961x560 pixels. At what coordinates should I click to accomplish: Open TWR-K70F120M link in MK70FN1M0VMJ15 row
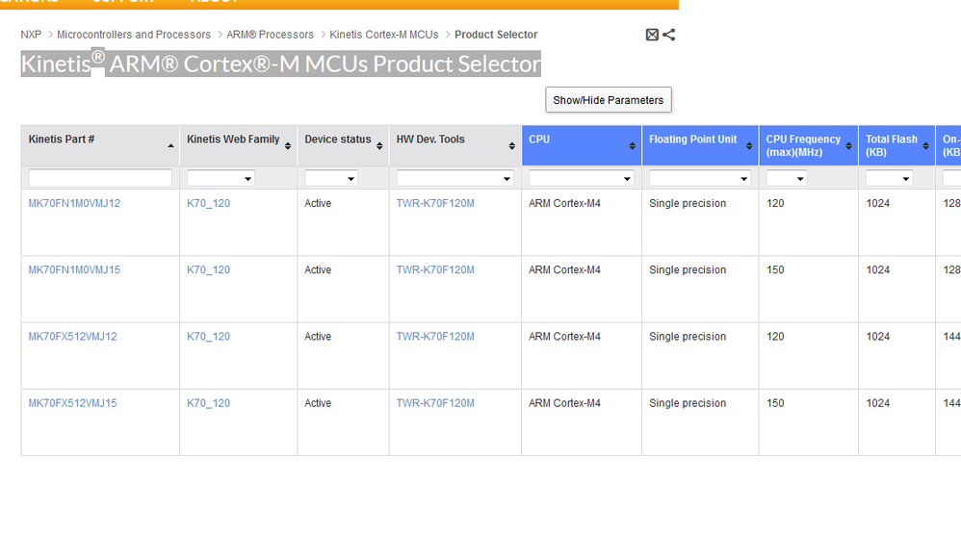[435, 270]
